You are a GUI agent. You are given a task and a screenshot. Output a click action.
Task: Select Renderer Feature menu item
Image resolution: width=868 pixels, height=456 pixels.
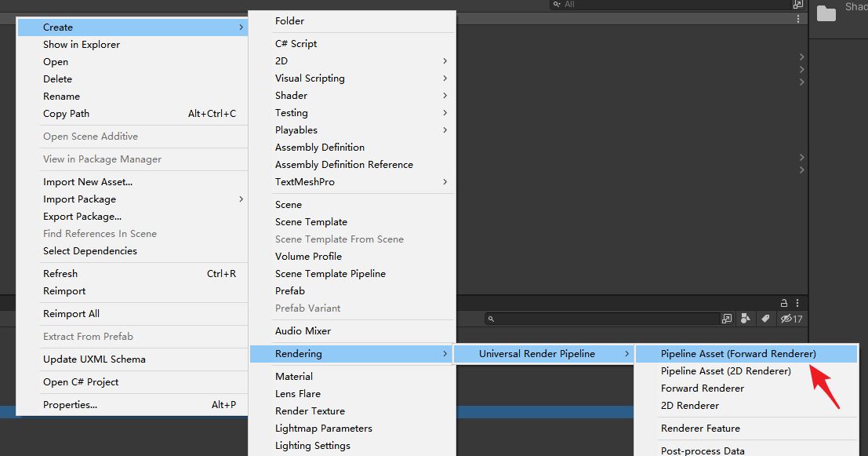coord(746,429)
